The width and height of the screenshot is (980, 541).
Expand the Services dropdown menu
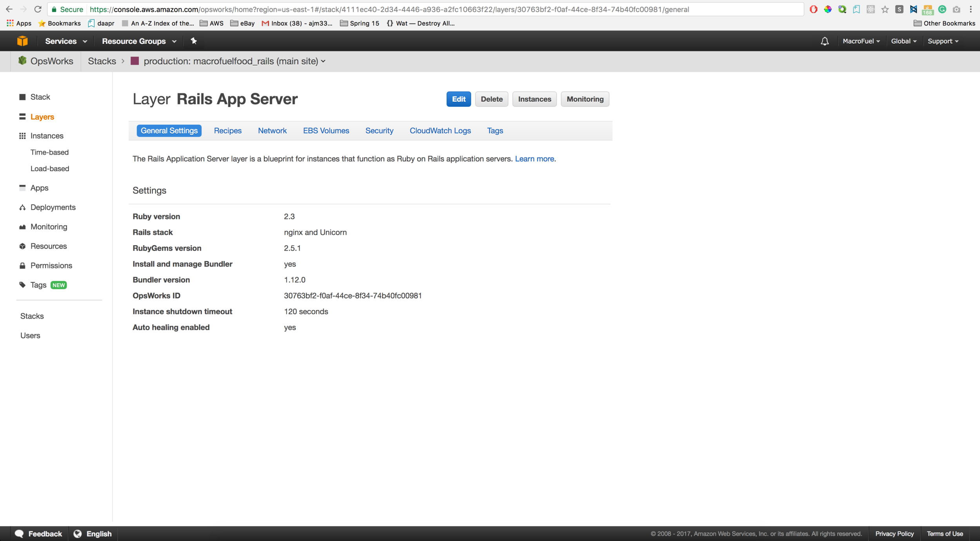[66, 41]
